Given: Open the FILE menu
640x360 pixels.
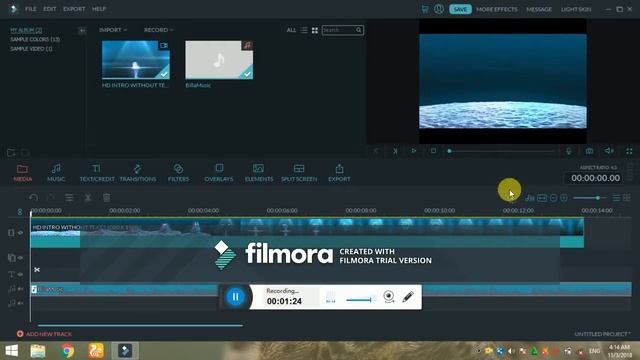Looking at the screenshot, I should [x=31, y=9].
